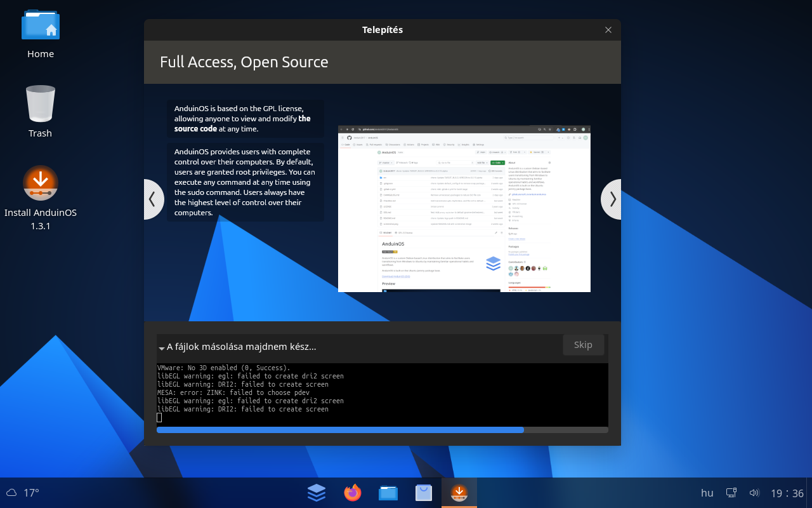
Task: Go to previous slide with left arrow
Action: coord(153,199)
